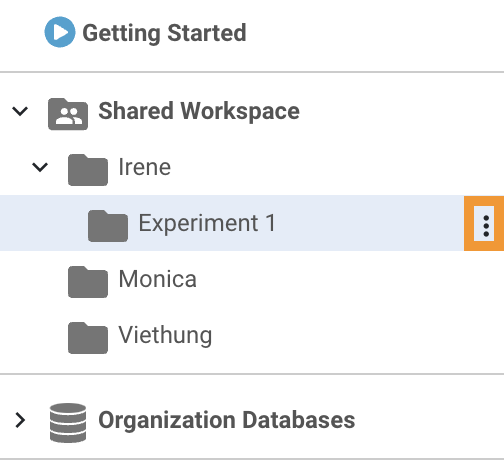Screen dimensions: 504x460
Task: Open the Monica folder
Action: [158, 279]
